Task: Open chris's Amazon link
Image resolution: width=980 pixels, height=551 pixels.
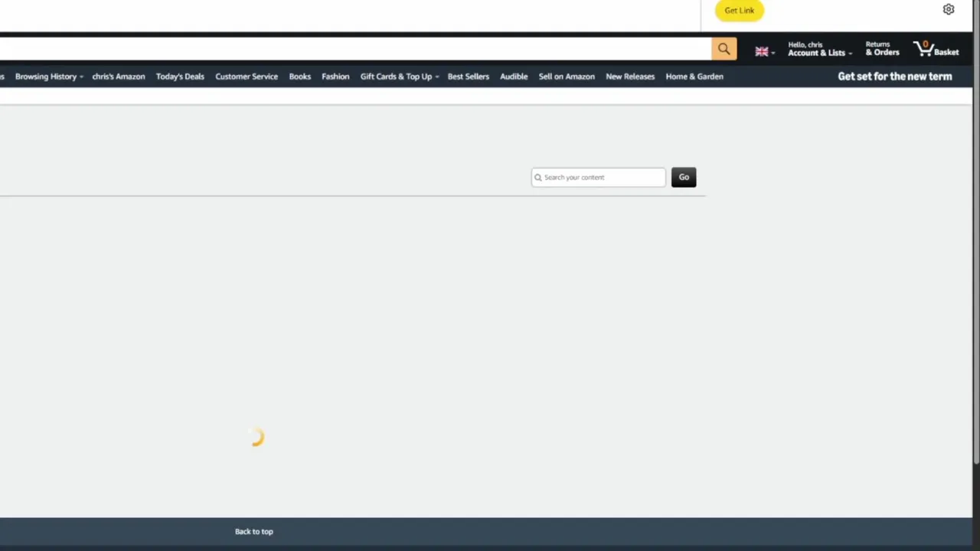Action: coord(119,77)
